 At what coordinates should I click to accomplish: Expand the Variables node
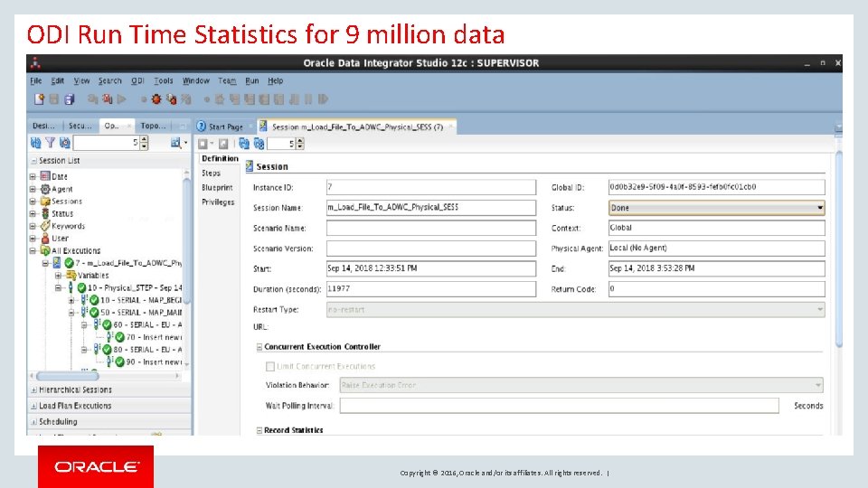pyautogui.click(x=58, y=275)
